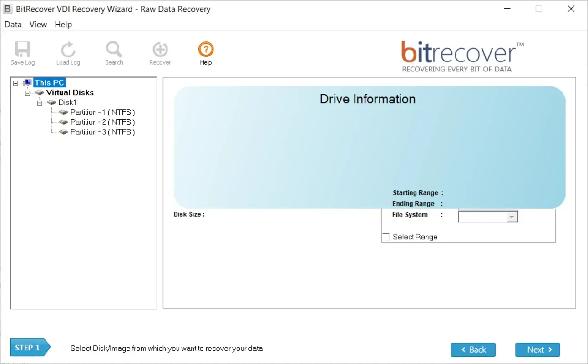Viewport: 588px width, 364px height.
Task: Collapse the Virtual Disks tree node
Action: pyautogui.click(x=27, y=92)
